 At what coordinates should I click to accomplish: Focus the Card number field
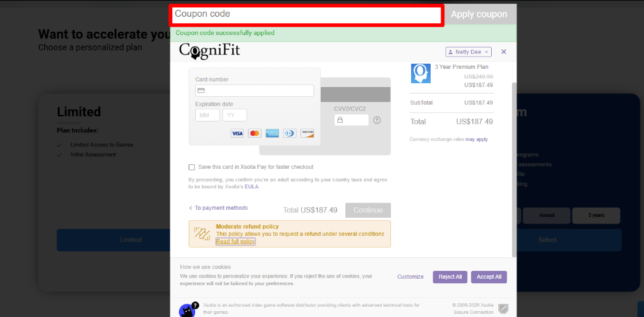click(x=254, y=91)
